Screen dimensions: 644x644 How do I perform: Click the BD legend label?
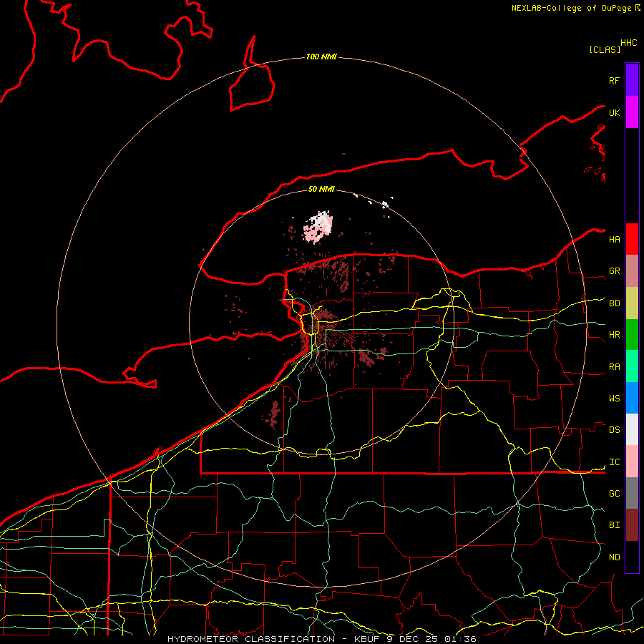(x=614, y=303)
